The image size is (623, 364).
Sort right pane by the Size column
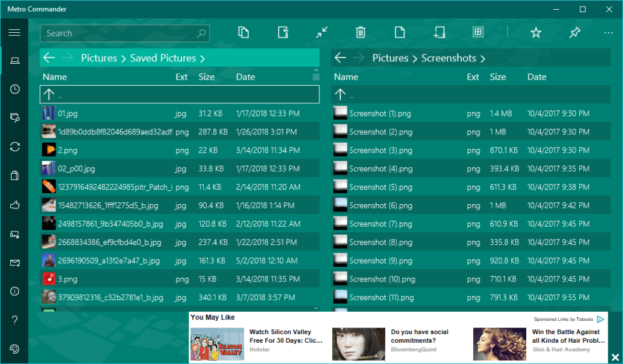pos(499,77)
